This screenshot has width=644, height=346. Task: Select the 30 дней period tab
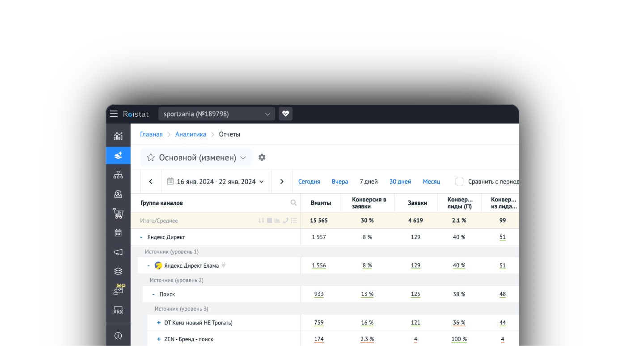(400, 181)
